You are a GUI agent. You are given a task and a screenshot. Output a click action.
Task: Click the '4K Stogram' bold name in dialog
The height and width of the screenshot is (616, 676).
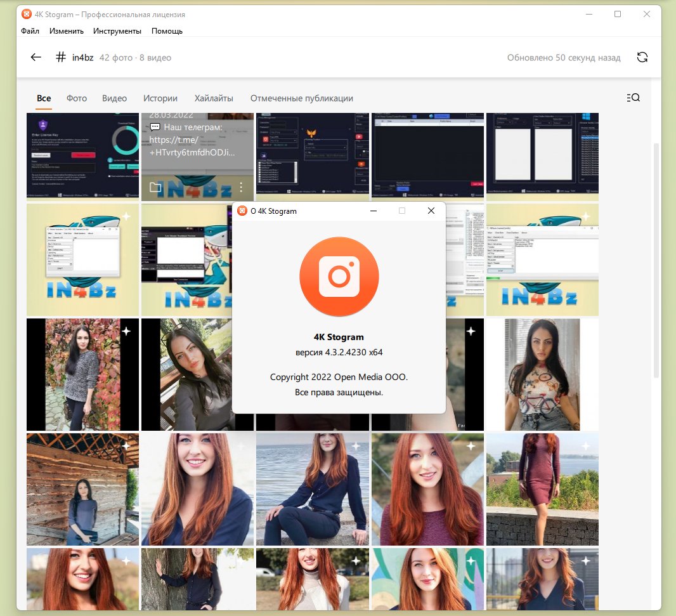(x=339, y=337)
